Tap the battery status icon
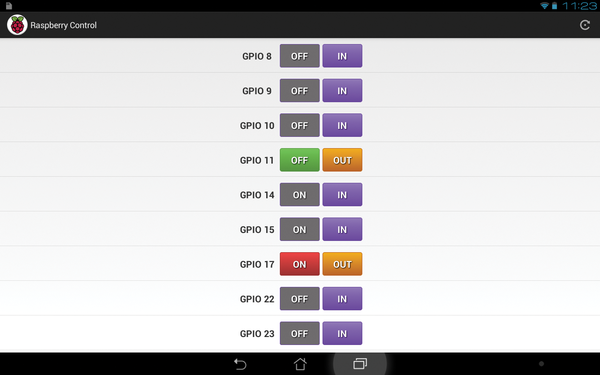Image resolution: width=600 pixels, height=375 pixels. (x=554, y=6)
